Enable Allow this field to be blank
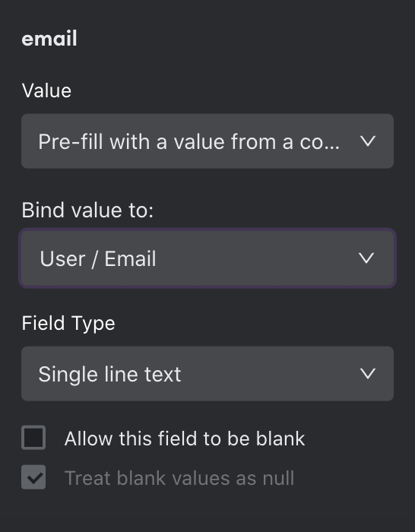 (33, 438)
